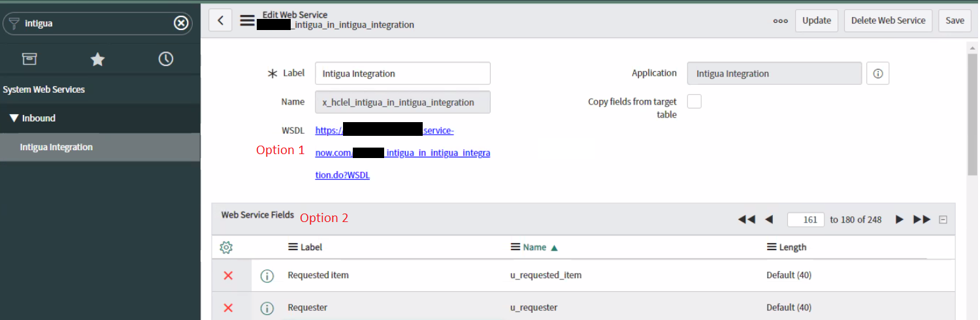This screenshot has width=980, height=320.
Task: Edit the page row number field
Action: coord(806,219)
